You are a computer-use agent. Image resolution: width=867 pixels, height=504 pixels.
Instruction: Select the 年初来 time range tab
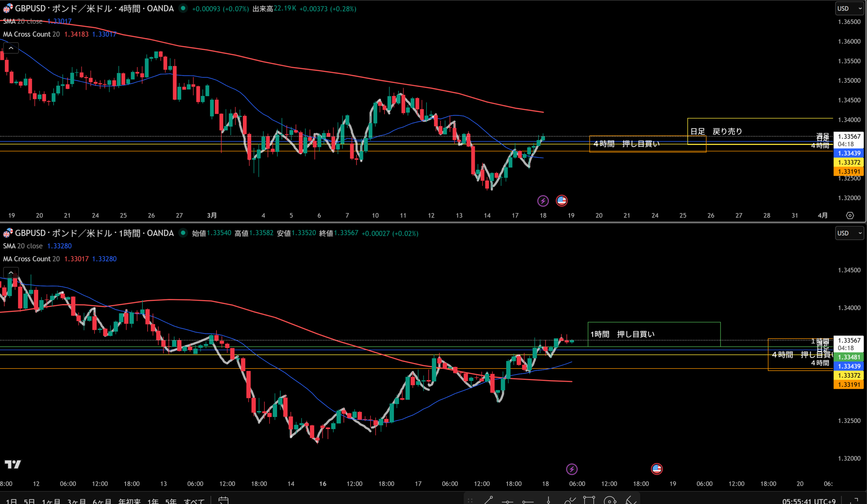[x=129, y=501]
